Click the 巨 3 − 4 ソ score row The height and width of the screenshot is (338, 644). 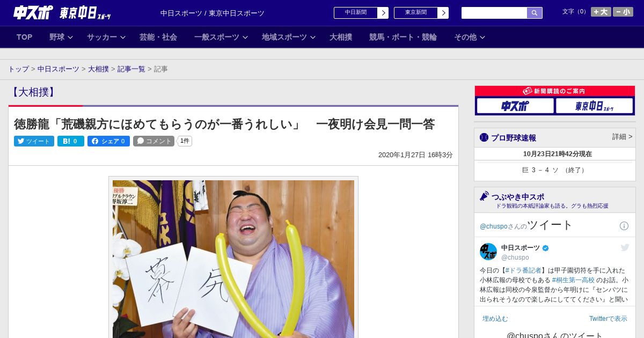coord(555,170)
